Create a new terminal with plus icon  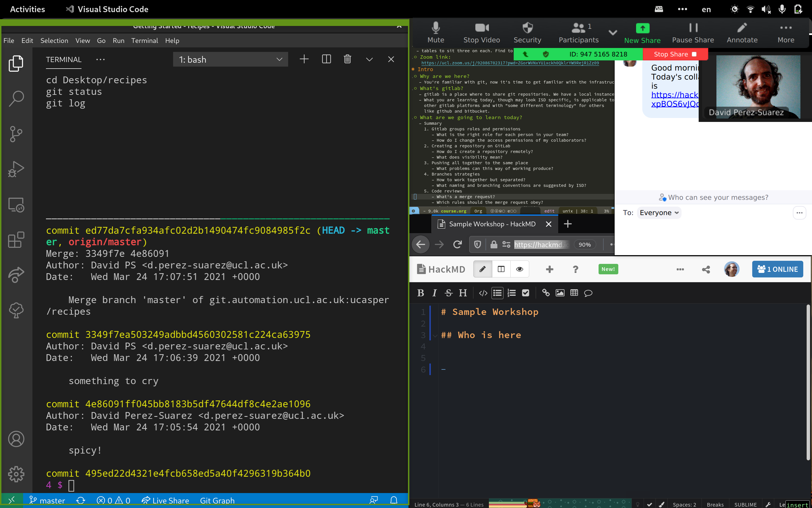pyautogui.click(x=304, y=59)
